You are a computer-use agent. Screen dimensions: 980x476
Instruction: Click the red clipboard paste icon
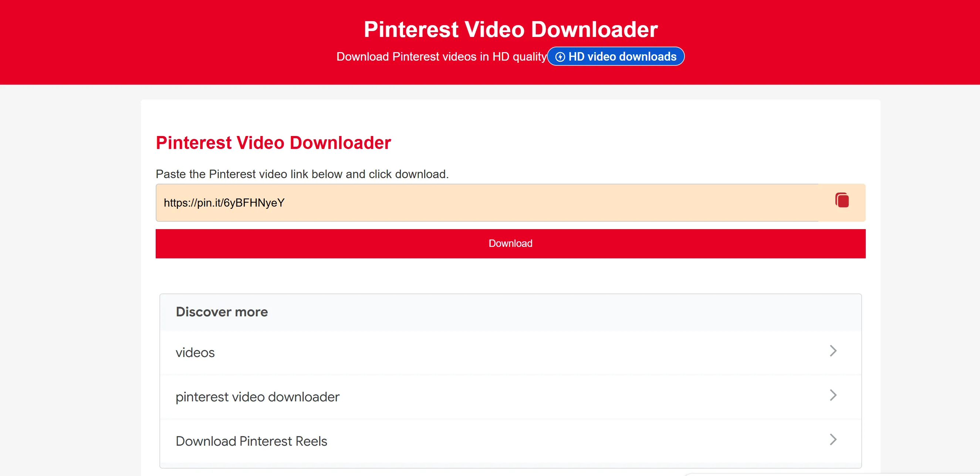pos(842,200)
